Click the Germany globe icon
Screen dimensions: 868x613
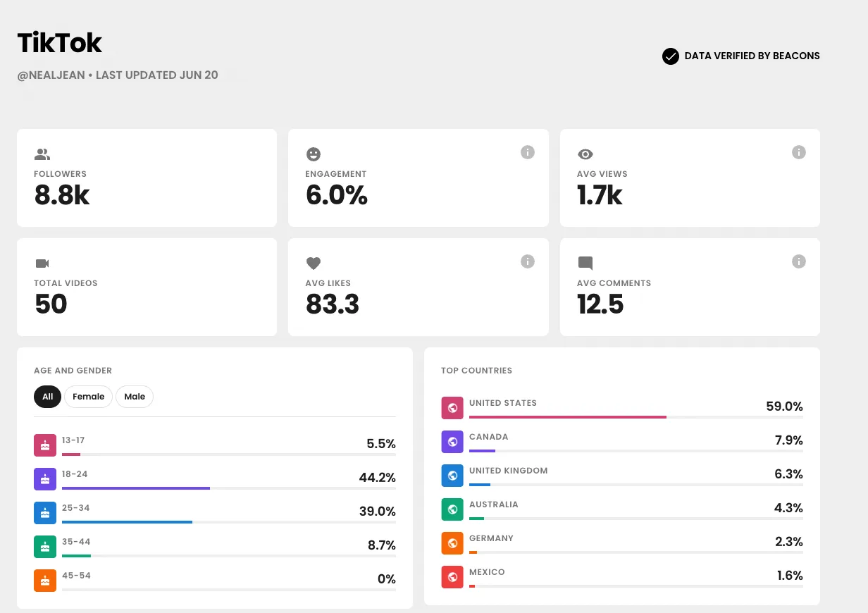pos(452,543)
